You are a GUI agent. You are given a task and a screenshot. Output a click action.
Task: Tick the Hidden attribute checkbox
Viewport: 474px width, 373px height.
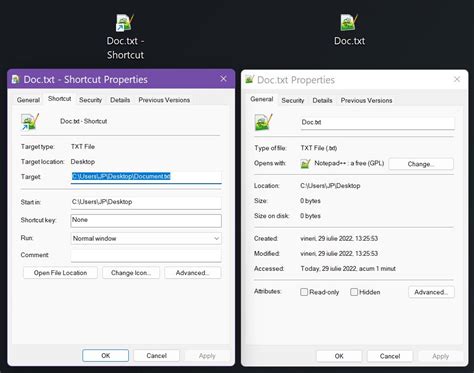point(354,292)
